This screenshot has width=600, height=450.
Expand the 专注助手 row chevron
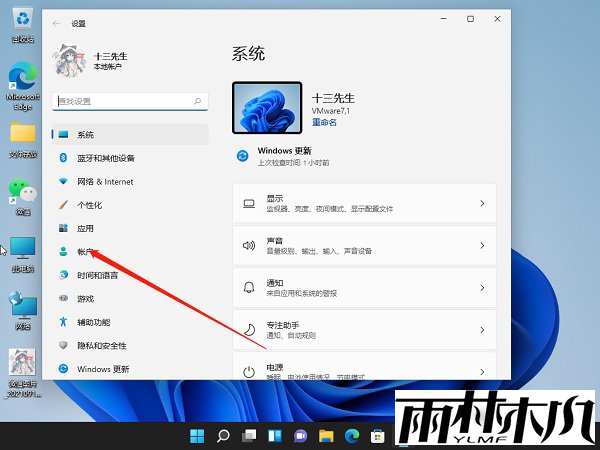click(482, 330)
